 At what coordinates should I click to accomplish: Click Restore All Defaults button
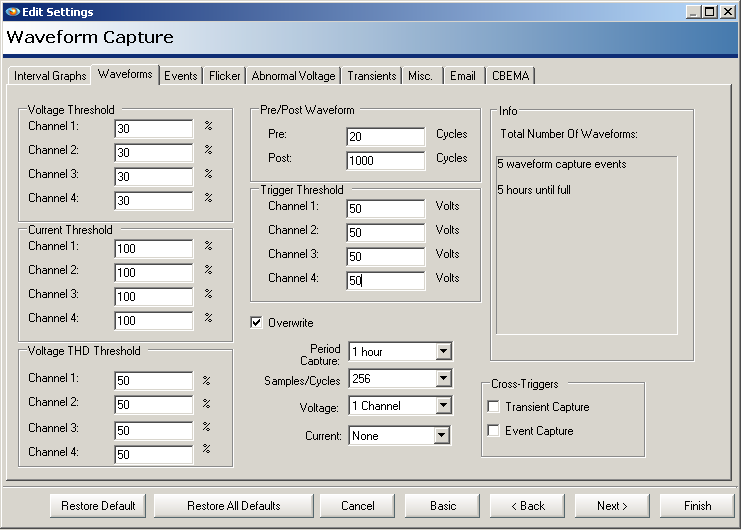point(233,506)
